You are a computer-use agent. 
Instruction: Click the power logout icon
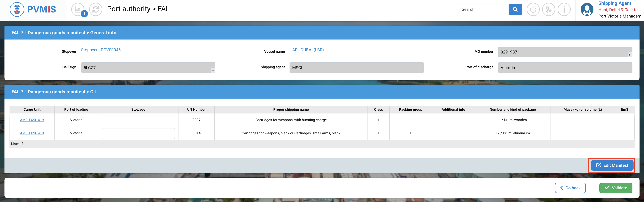pos(533,10)
